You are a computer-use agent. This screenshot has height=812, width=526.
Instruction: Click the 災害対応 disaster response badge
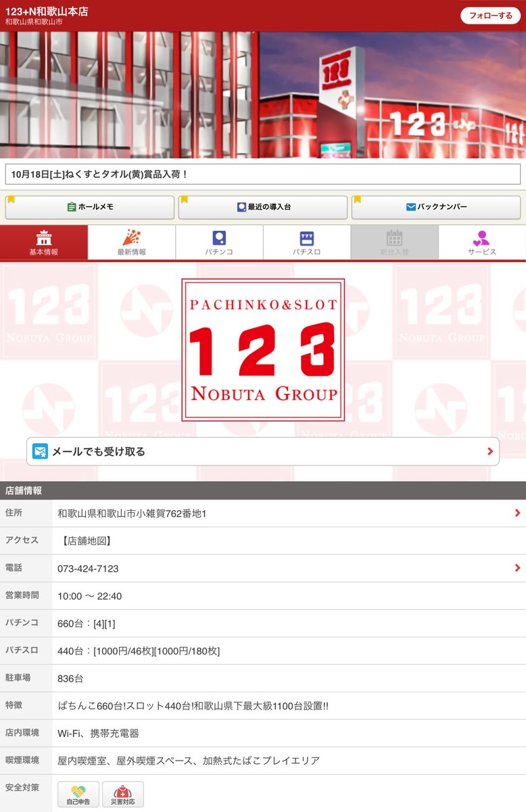coord(123,794)
